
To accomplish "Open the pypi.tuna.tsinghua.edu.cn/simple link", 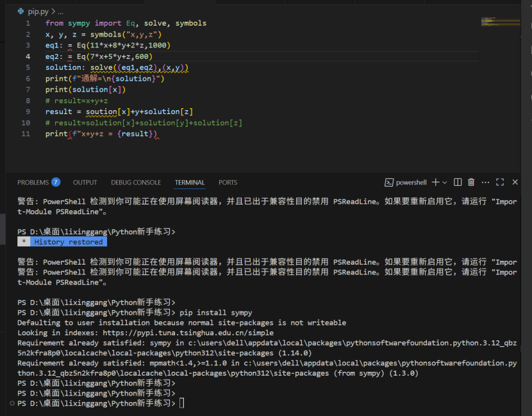I will (x=188, y=333).
